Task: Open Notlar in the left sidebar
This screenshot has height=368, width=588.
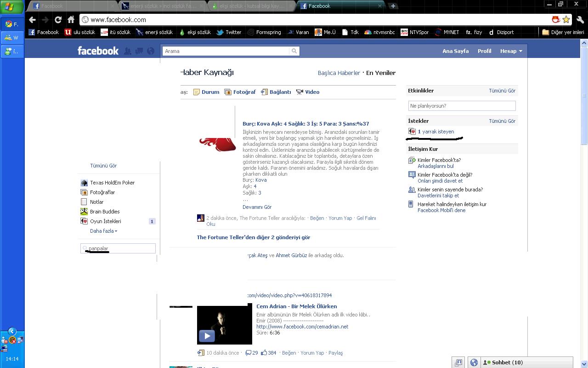Action: coord(92,202)
